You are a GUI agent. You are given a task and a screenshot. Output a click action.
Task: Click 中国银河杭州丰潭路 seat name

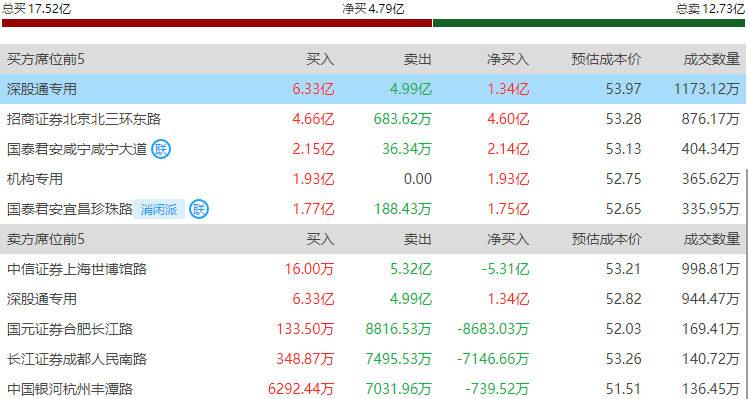point(70,388)
